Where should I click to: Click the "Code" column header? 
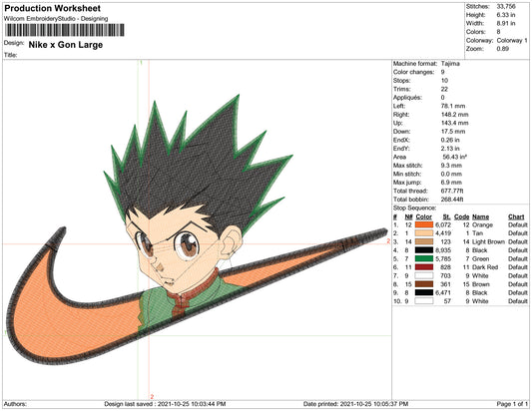click(461, 216)
